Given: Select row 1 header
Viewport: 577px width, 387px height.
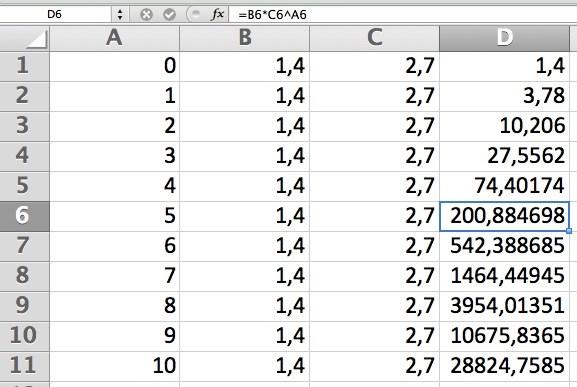Looking at the screenshot, I should click(x=25, y=66).
